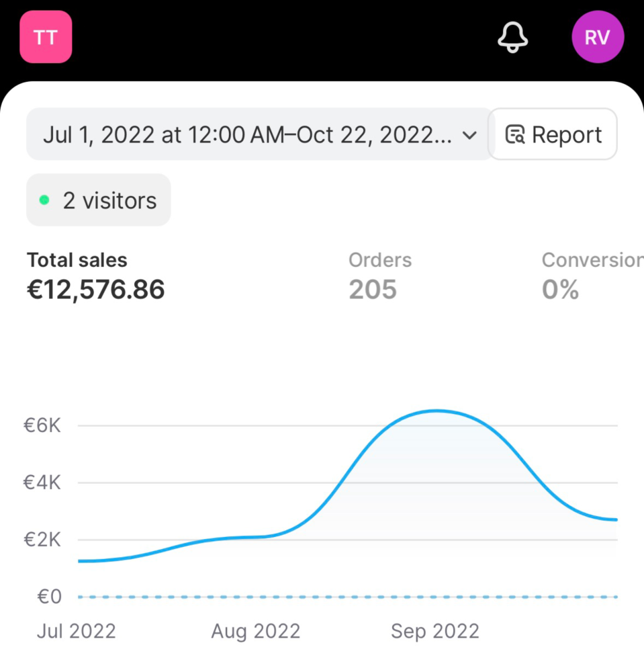
Task: Expand the date range chevron
Action: tap(469, 136)
